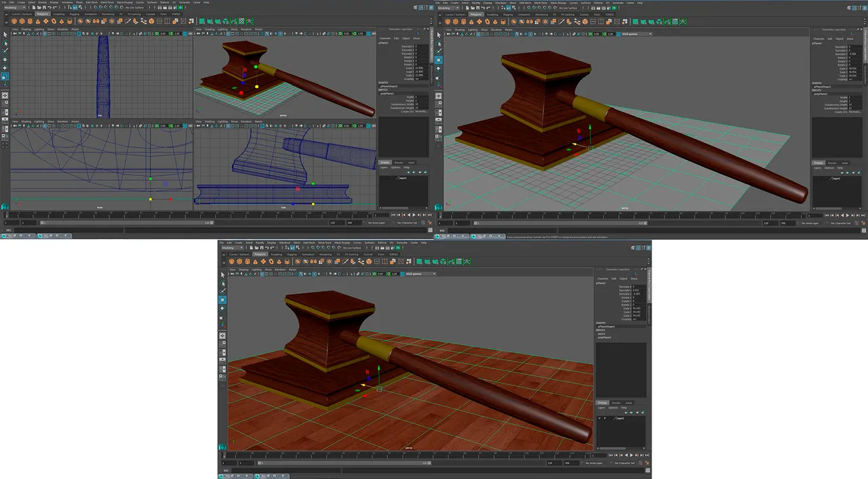Create a polygon cylinder in the top-right window's shelf
This screenshot has width=868, height=479.
pyautogui.click(x=464, y=22)
